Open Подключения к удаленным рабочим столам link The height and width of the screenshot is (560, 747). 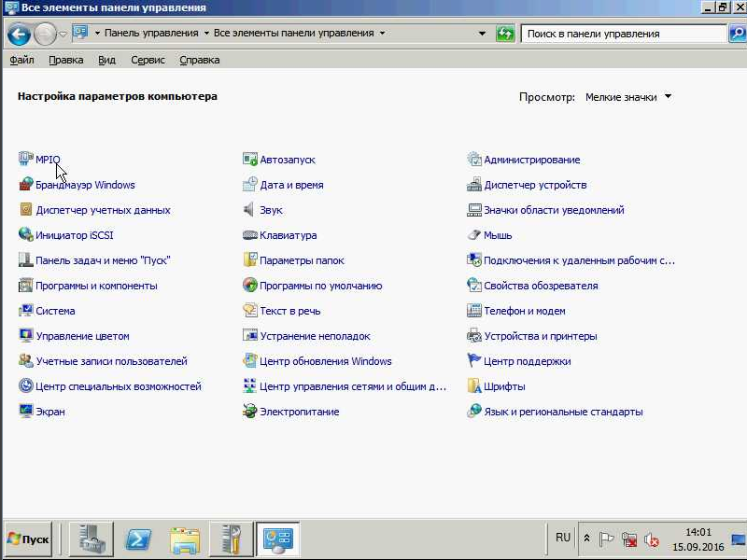click(579, 260)
